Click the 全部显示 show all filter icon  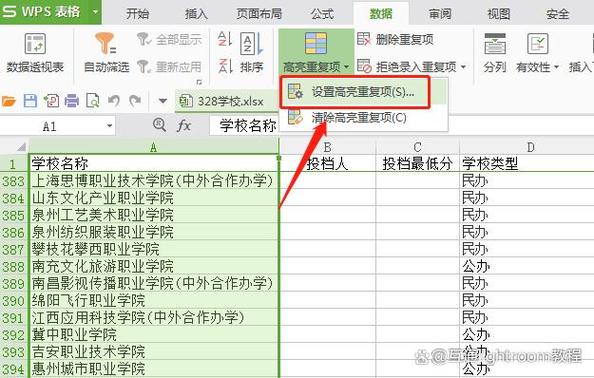point(144,39)
